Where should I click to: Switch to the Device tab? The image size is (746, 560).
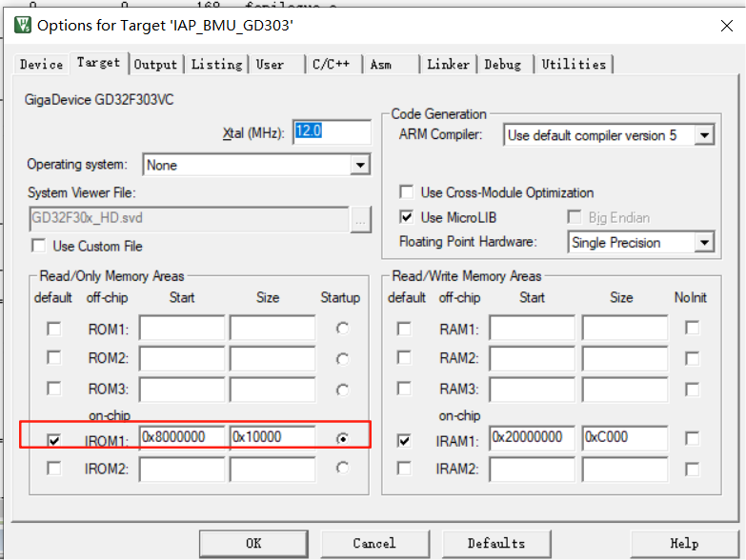click(x=41, y=64)
